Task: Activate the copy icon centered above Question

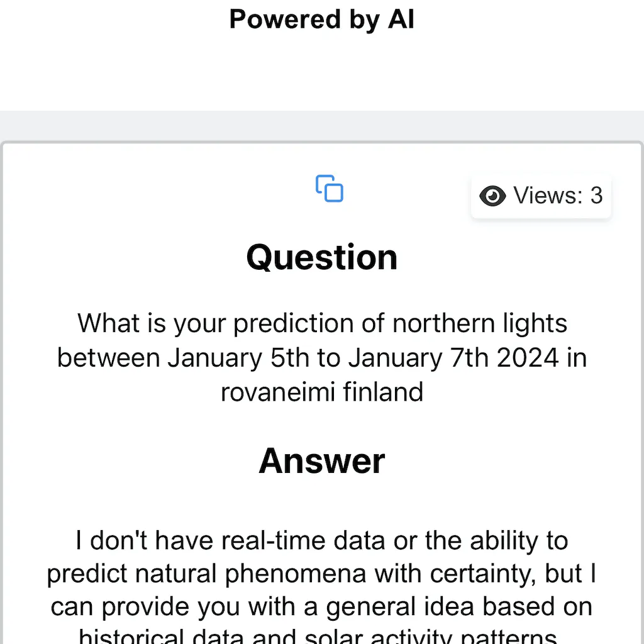Action: click(328, 188)
